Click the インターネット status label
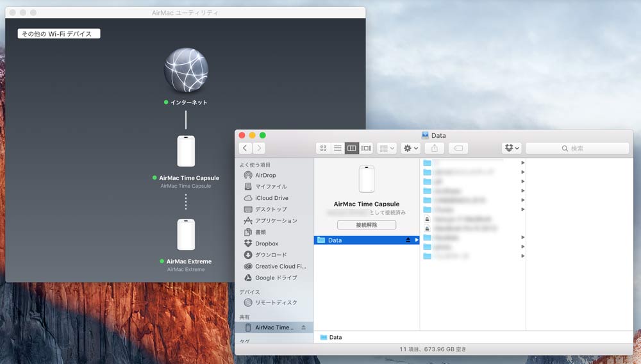 (x=188, y=103)
